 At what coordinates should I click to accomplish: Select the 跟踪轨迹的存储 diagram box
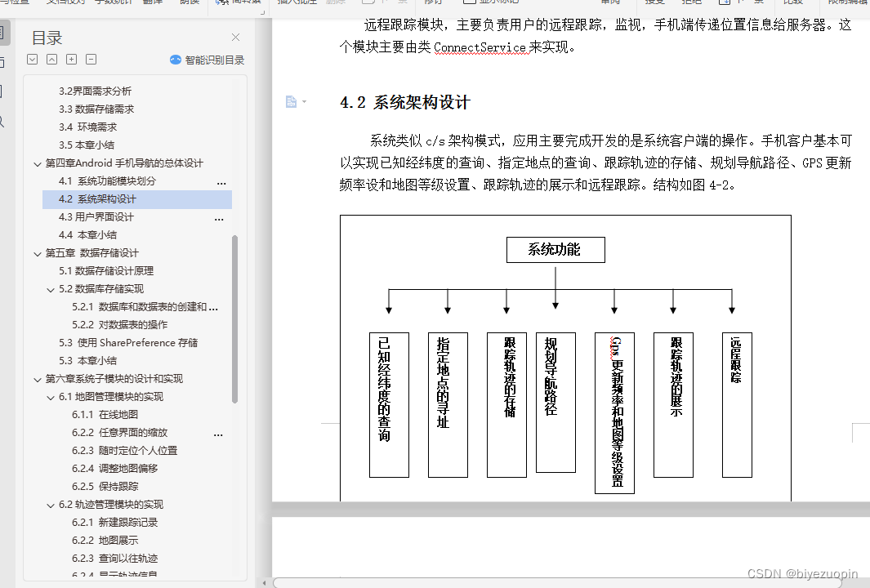[506, 405]
